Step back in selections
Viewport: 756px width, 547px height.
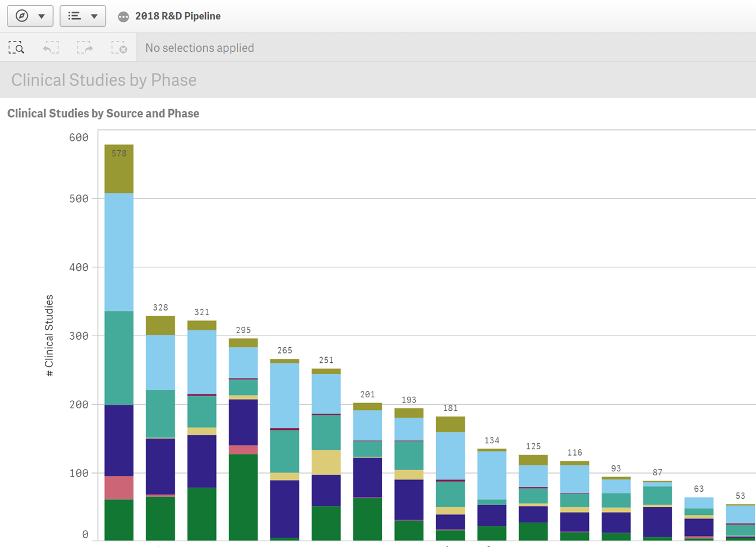(51, 48)
